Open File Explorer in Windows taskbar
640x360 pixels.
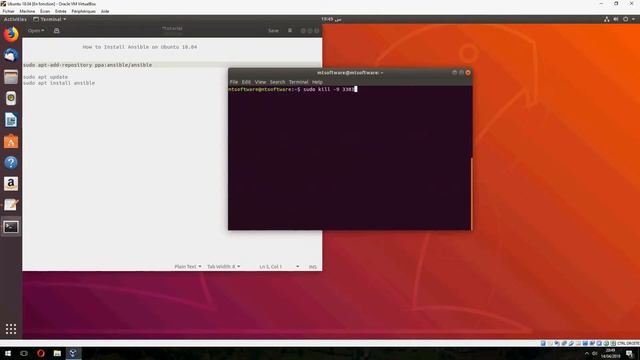57,353
